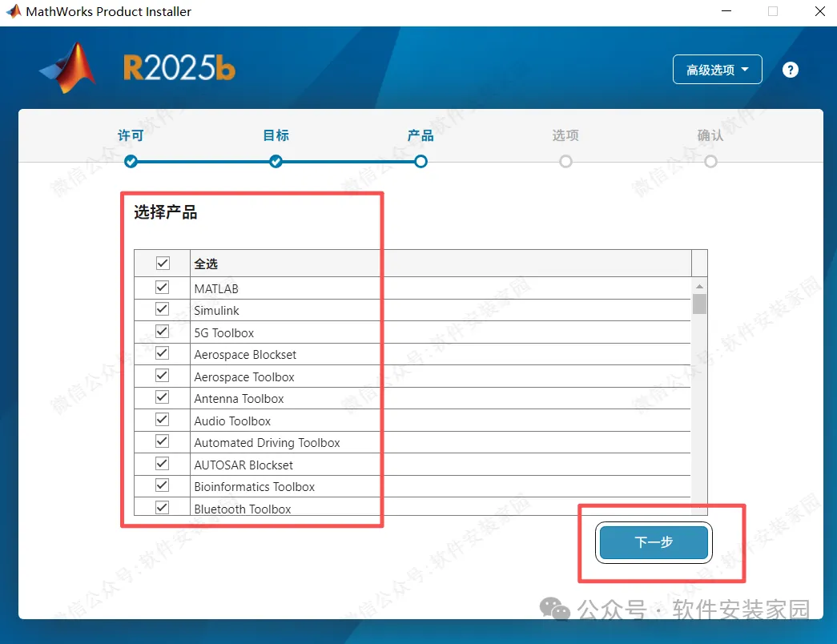Click the MATLAB product name
This screenshot has height=644, width=837.
point(216,289)
